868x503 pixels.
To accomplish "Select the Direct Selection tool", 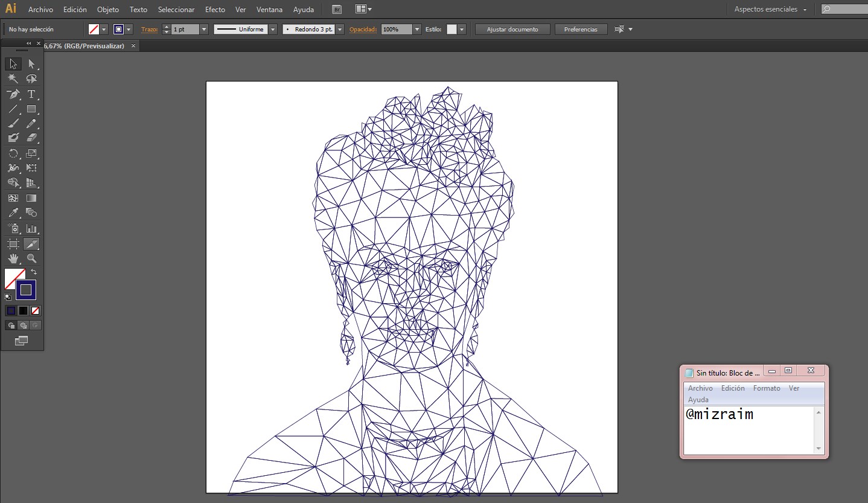I will [x=31, y=64].
